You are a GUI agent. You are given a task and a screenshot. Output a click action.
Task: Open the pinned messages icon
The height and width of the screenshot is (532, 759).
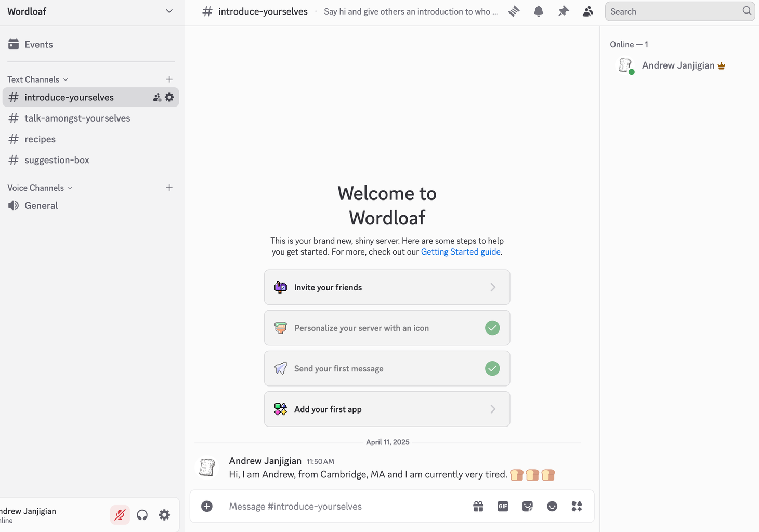pyautogui.click(x=563, y=11)
